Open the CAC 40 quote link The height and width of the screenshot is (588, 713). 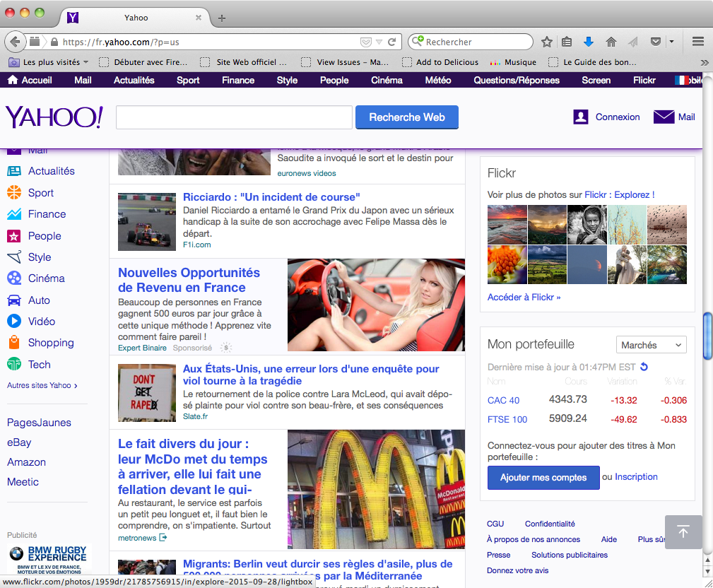tap(503, 400)
